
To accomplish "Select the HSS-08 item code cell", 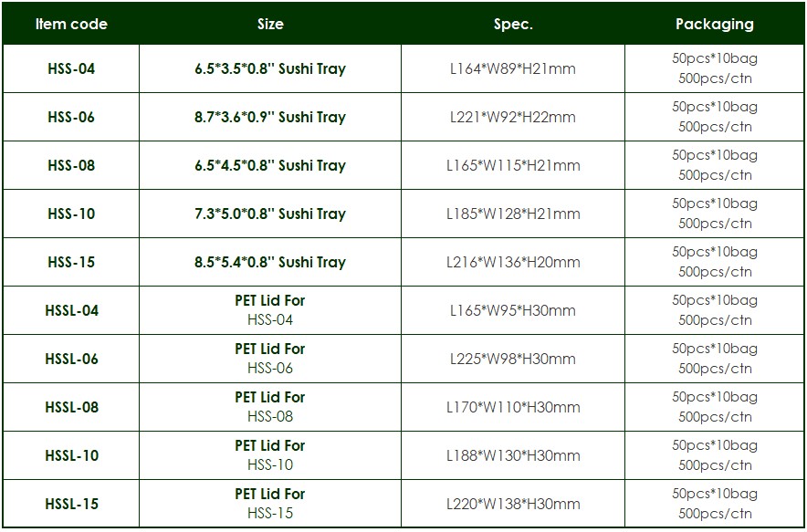I will 71,165.
